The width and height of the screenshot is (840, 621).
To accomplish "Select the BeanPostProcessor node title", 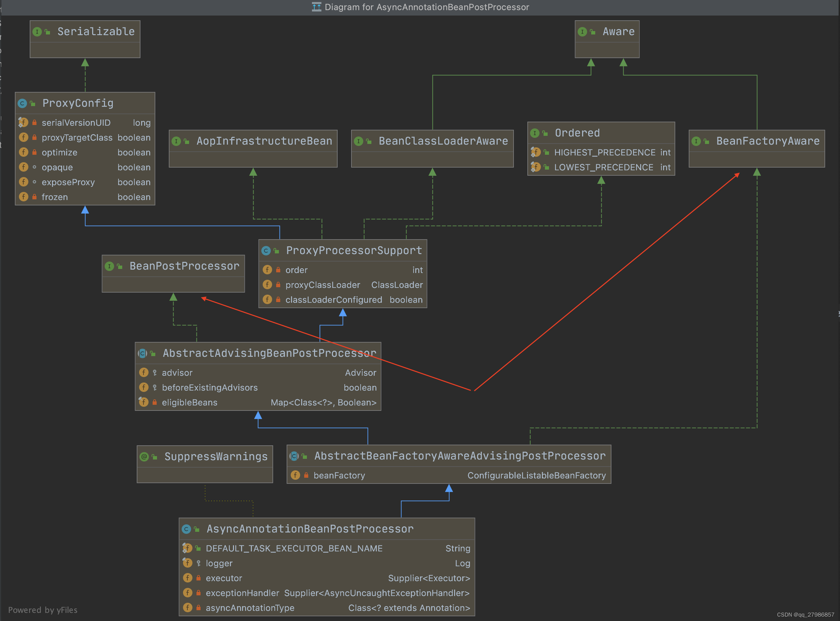I will [184, 266].
